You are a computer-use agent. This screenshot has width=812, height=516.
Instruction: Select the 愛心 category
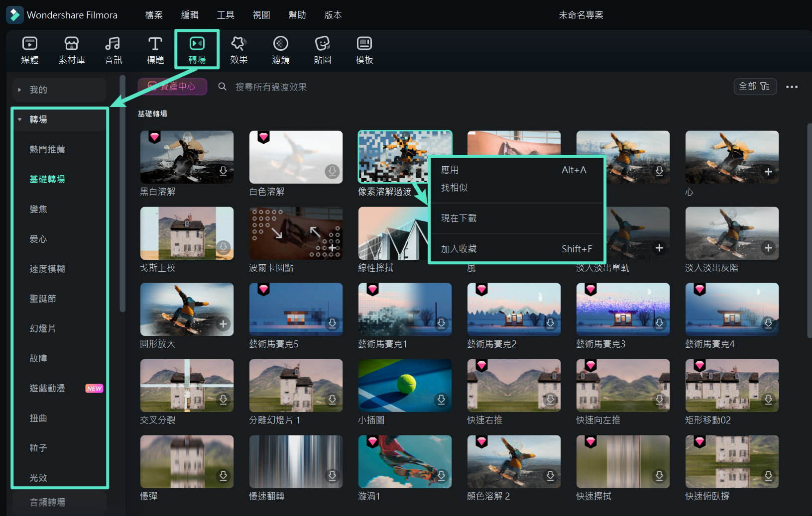pos(38,239)
